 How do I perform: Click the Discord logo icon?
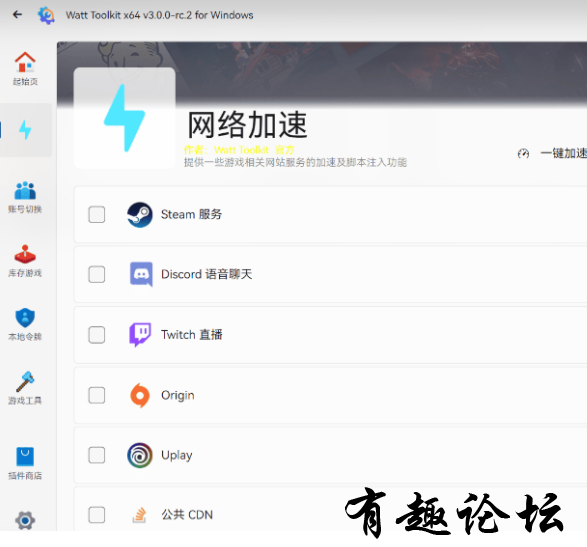[141, 274]
